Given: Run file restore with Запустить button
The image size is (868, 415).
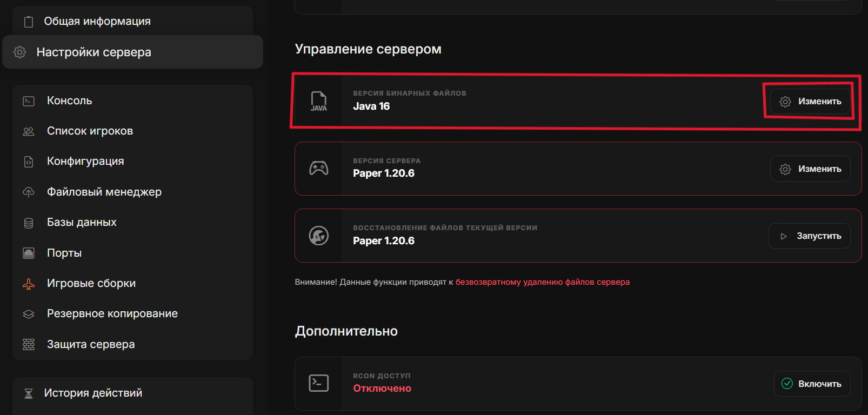Looking at the screenshot, I should pos(809,236).
